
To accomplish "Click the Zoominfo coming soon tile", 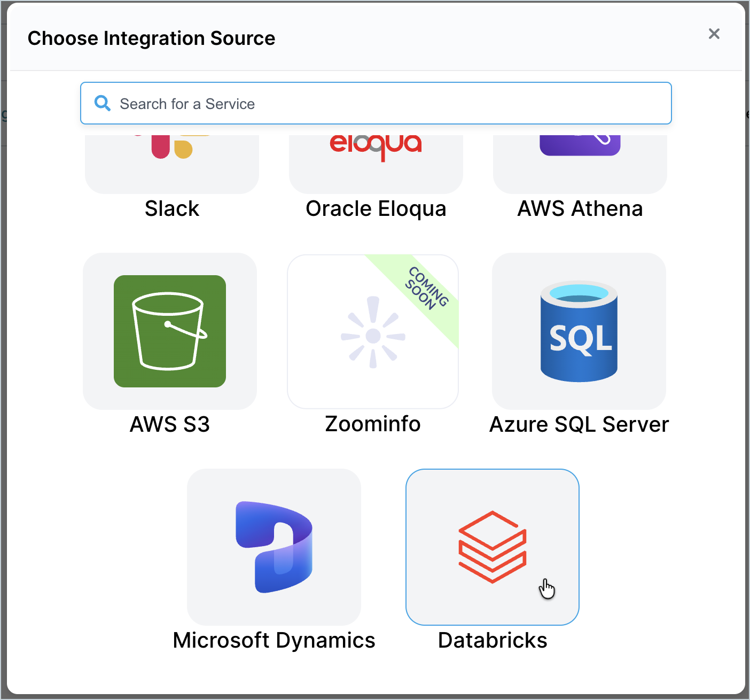I will 373,332.
